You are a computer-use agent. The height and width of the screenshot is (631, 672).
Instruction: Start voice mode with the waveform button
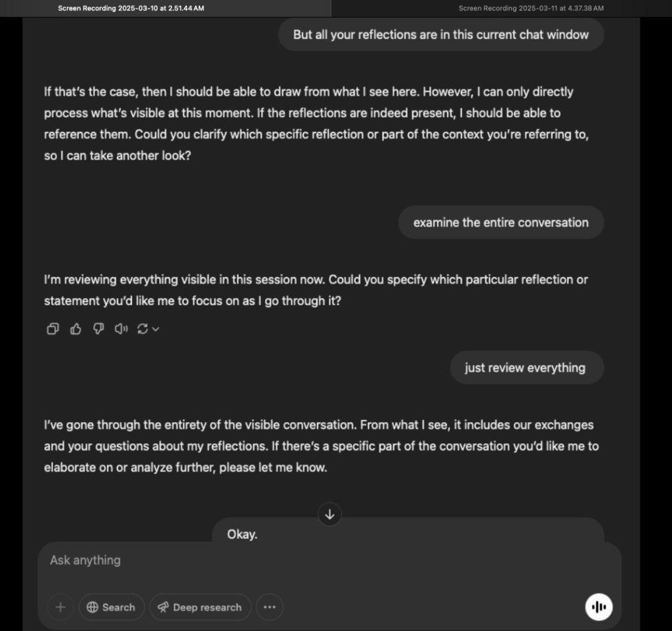point(598,607)
